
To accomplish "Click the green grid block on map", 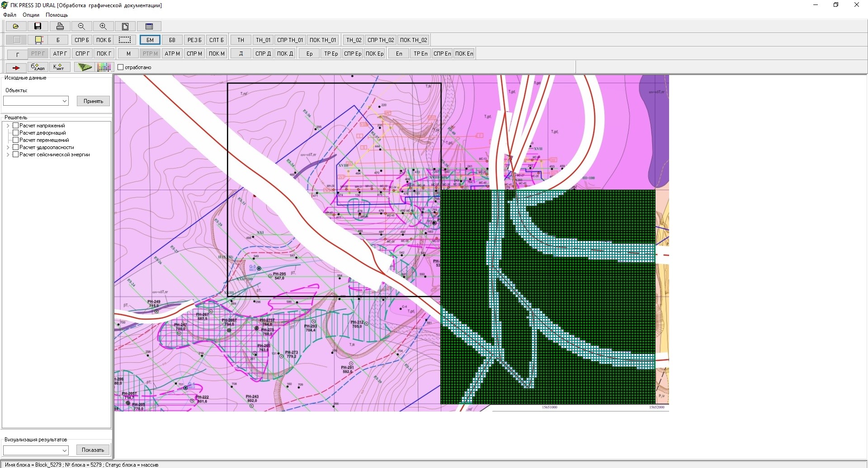I will coord(548,297).
